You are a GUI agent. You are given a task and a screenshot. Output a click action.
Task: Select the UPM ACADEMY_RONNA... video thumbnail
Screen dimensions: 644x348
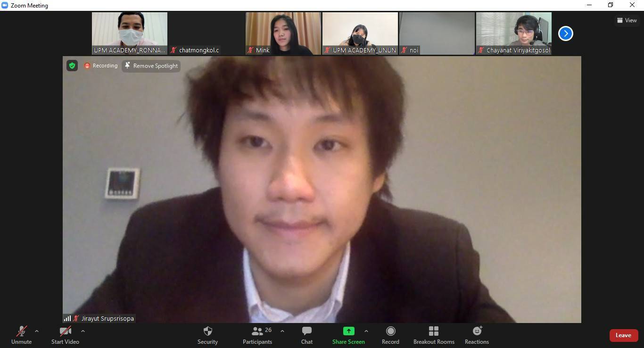point(130,33)
